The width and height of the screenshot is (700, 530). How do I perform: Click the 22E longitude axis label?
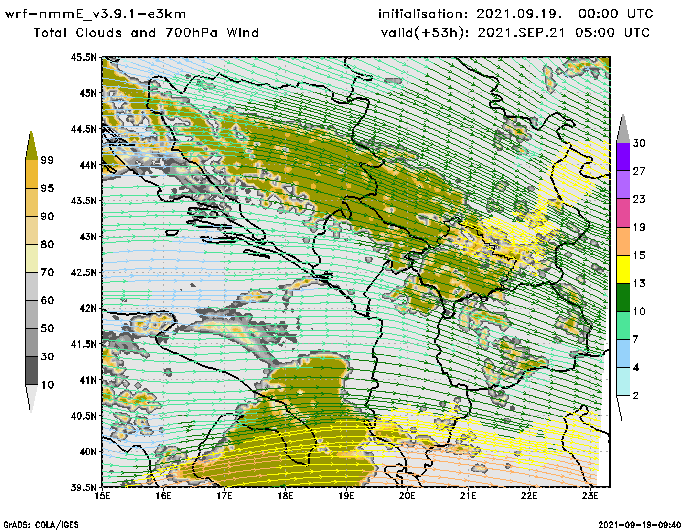click(529, 496)
